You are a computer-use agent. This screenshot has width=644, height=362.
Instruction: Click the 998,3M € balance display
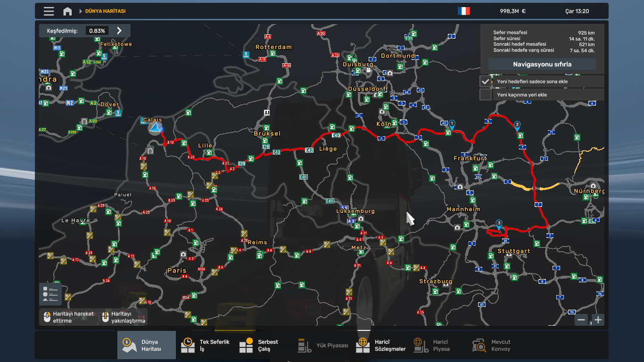coord(513,11)
